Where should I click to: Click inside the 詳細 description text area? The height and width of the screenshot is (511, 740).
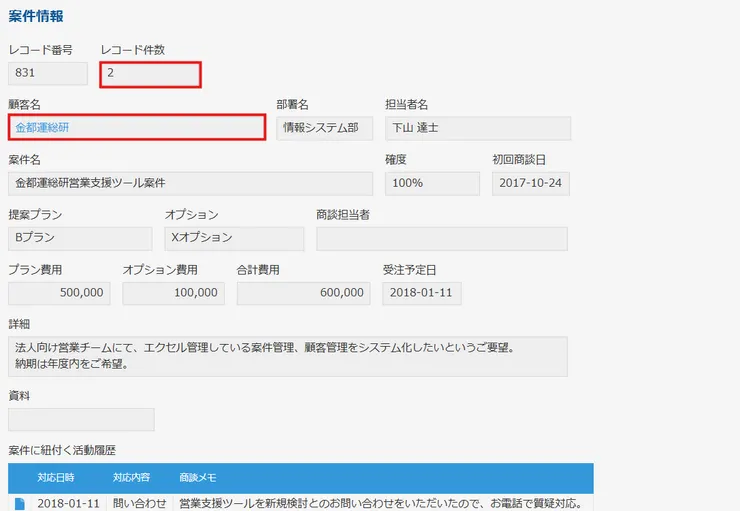coord(287,355)
